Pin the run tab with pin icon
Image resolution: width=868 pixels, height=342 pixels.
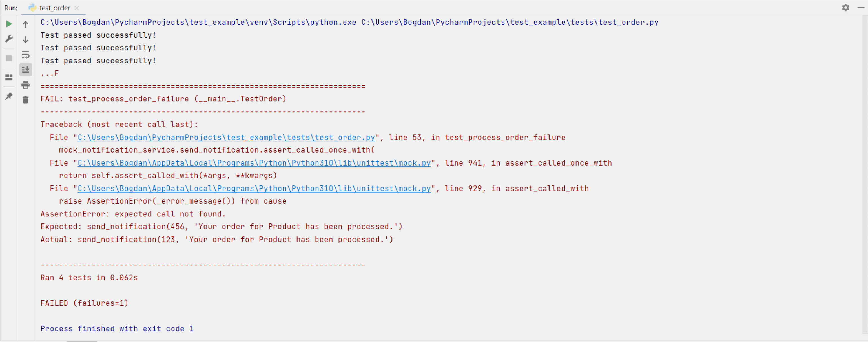tap(9, 96)
